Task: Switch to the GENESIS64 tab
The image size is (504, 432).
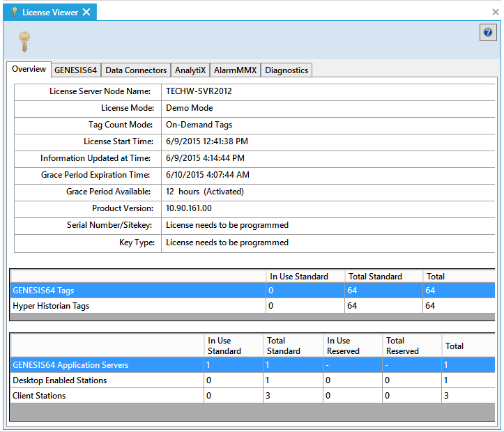Action: [x=75, y=70]
